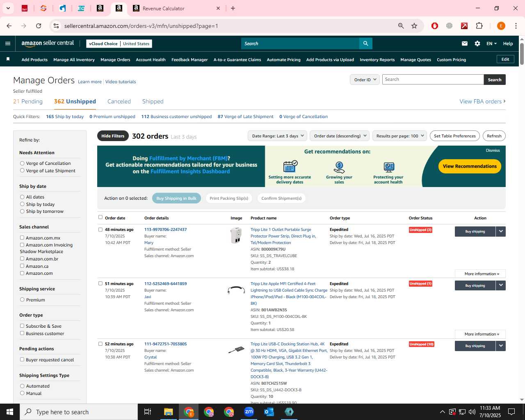The height and width of the screenshot is (420, 525).
Task: Open Chrome three-dot menu
Action: click(x=516, y=26)
